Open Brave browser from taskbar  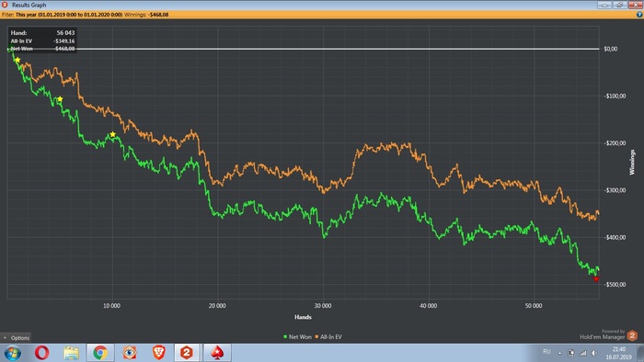pos(159,353)
